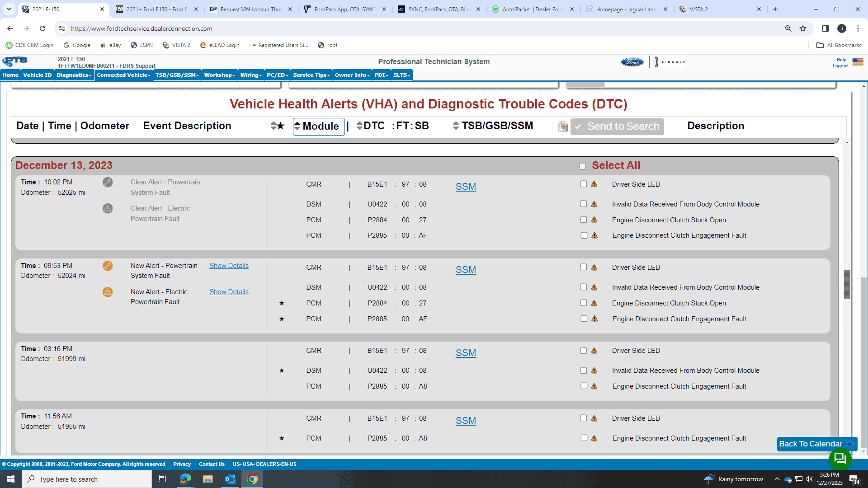Click the orange Electric Powertrain warning icon

[108, 292]
